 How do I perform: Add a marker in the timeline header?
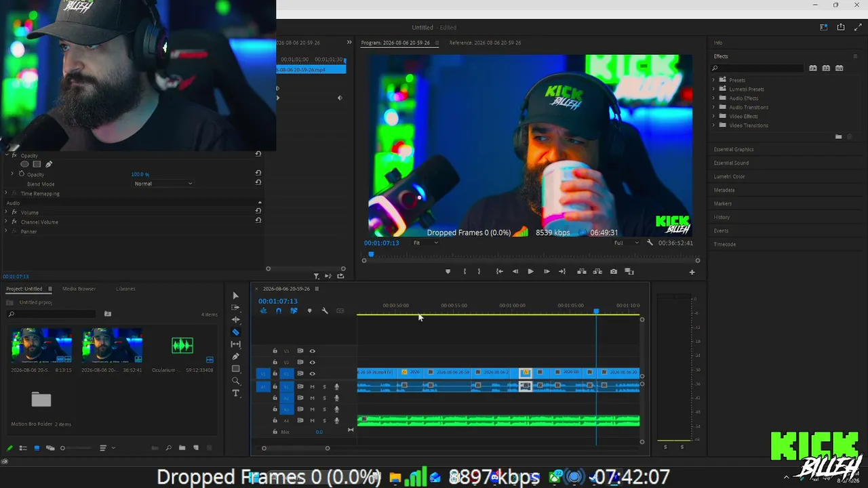click(309, 311)
